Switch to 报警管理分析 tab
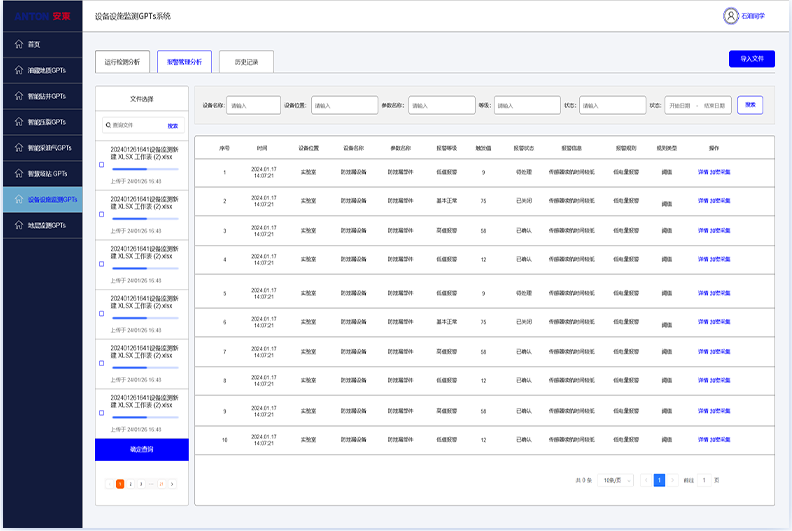 click(x=184, y=62)
